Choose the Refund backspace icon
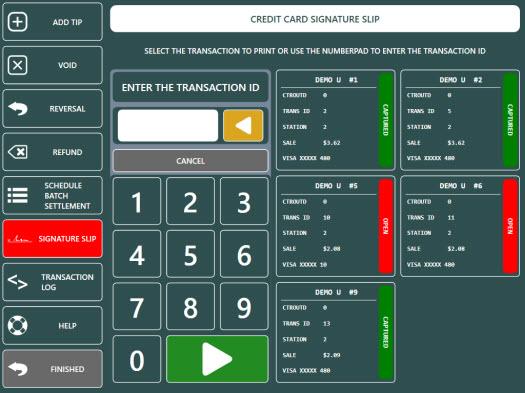The height and width of the screenshot is (393, 525). coord(18,152)
